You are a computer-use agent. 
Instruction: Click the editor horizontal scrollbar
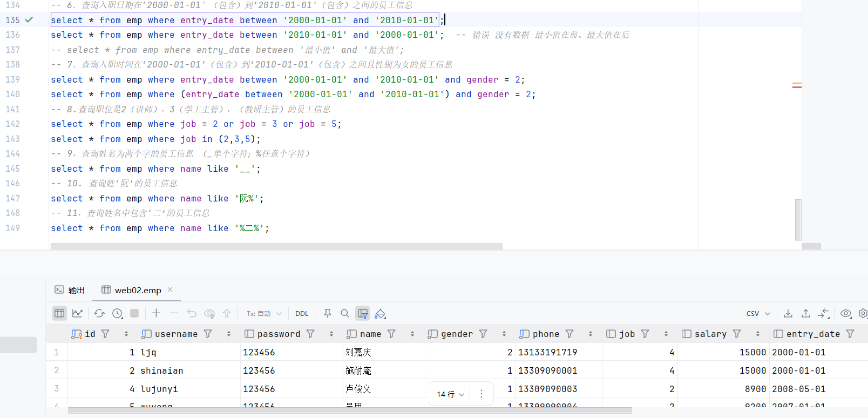(276, 246)
